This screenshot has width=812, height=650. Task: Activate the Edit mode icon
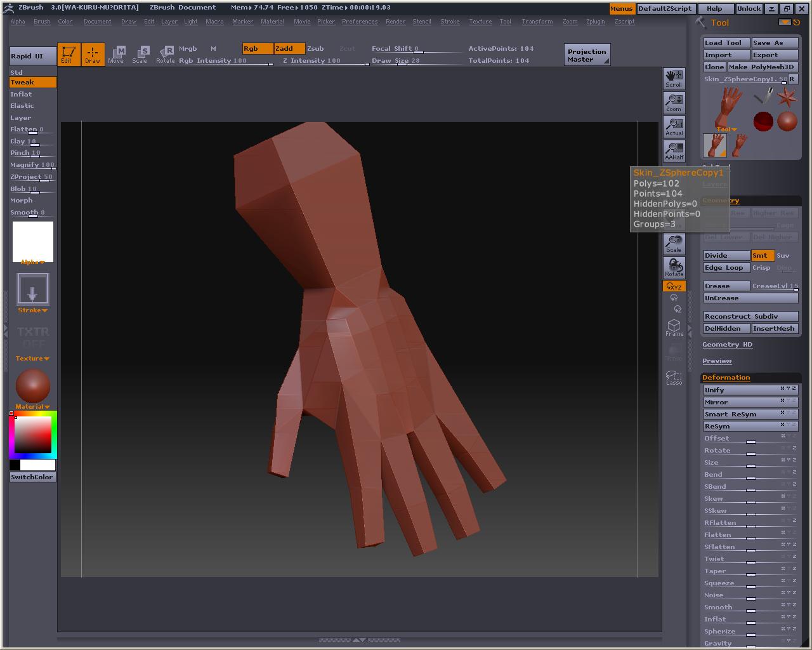click(x=68, y=54)
